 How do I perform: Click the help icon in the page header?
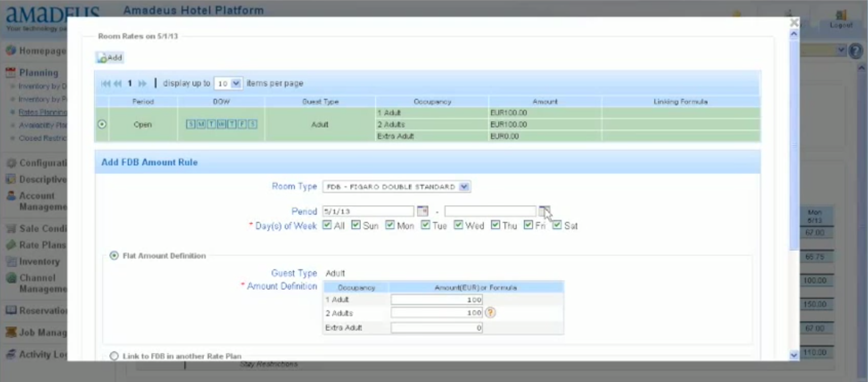point(856,50)
